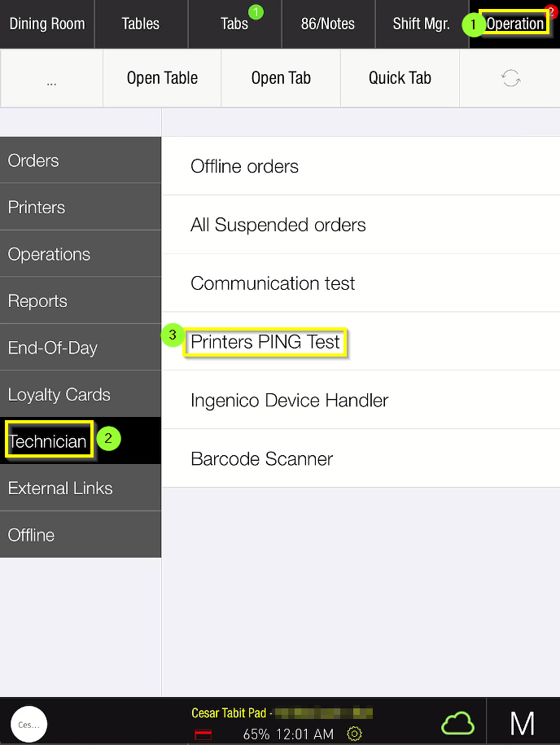
Task: Open the Tabs tab with badge
Action: (x=234, y=24)
